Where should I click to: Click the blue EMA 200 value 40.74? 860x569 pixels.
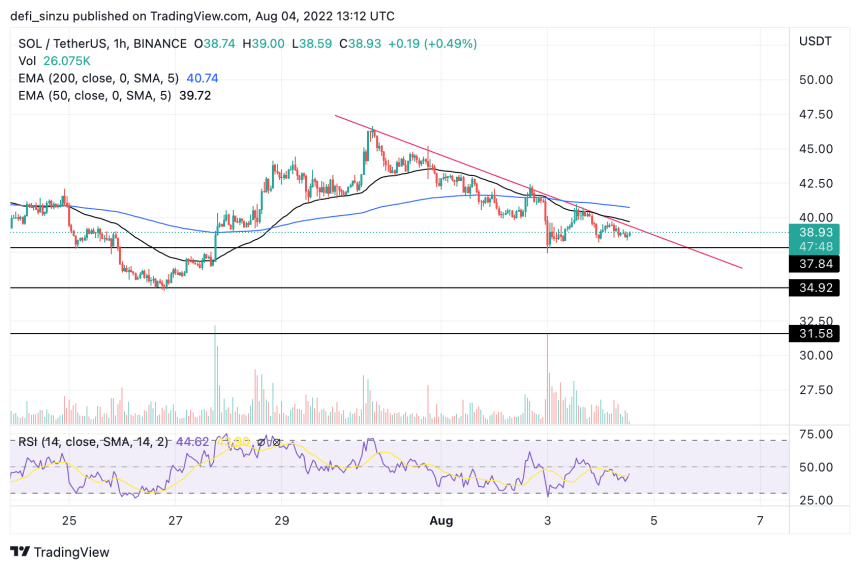202,78
